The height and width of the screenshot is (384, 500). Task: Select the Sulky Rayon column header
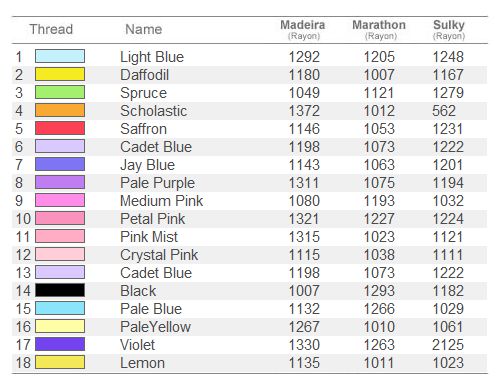pos(449,29)
